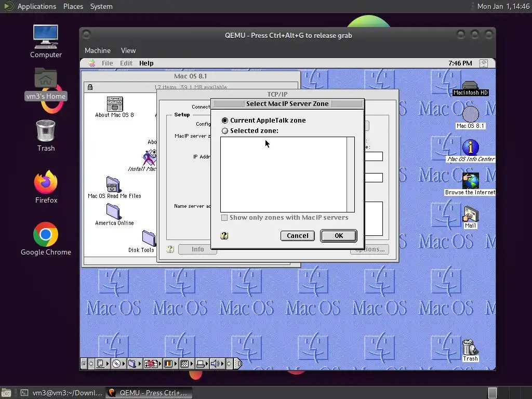Click the Control Strip right scroll arrow
The width and height of the screenshot is (532, 399).
click(229, 364)
